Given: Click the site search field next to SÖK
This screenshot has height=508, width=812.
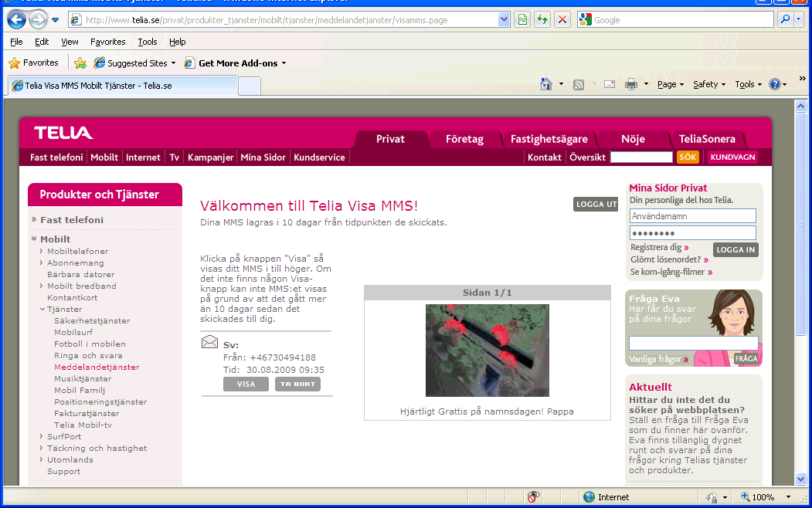Looking at the screenshot, I should click(x=641, y=157).
